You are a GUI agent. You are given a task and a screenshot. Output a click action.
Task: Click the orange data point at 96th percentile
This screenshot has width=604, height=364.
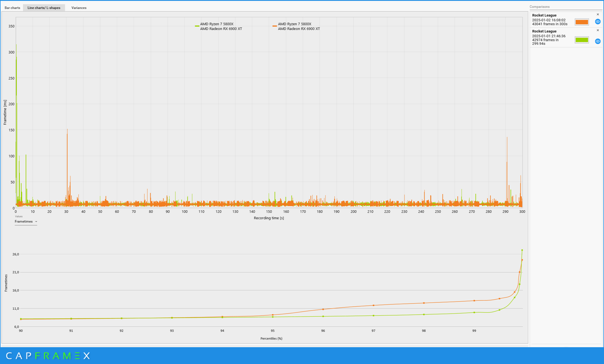click(x=323, y=309)
